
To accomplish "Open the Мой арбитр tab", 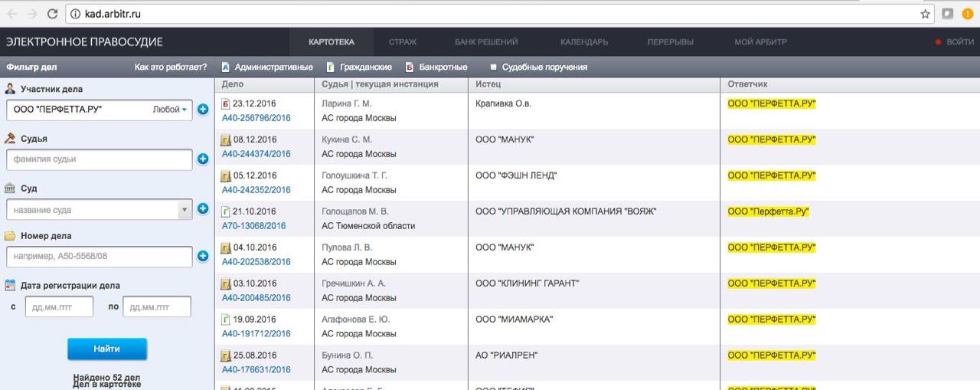I will [760, 42].
